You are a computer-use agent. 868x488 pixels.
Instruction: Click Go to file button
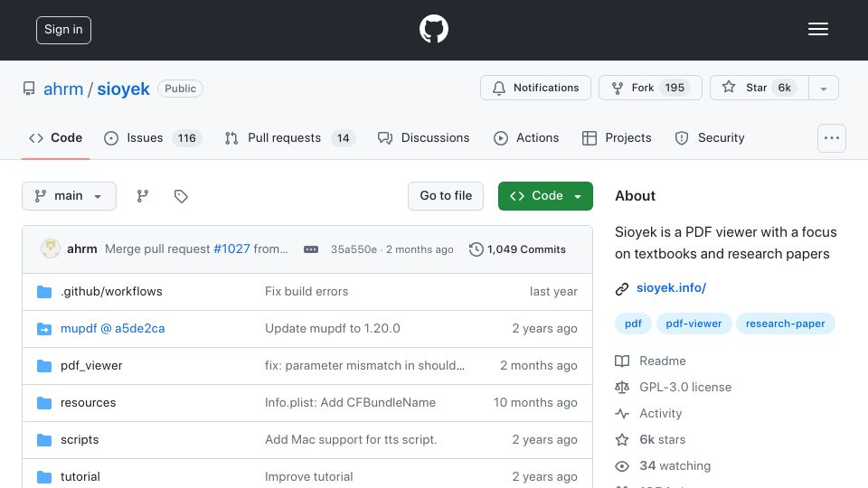(446, 196)
